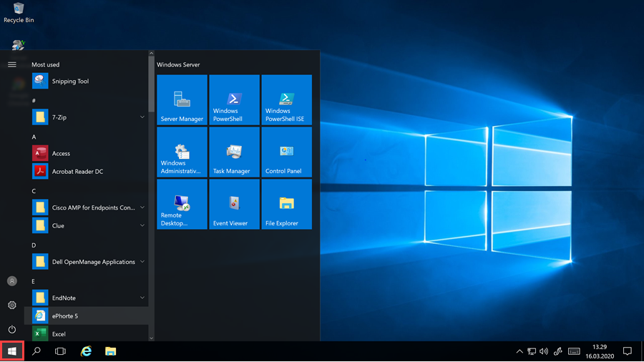Open the user account icon
Screen dimensions: 644x362
pos(12,281)
